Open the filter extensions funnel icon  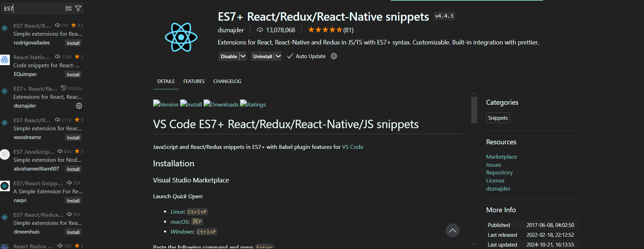(x=78, y=8)
